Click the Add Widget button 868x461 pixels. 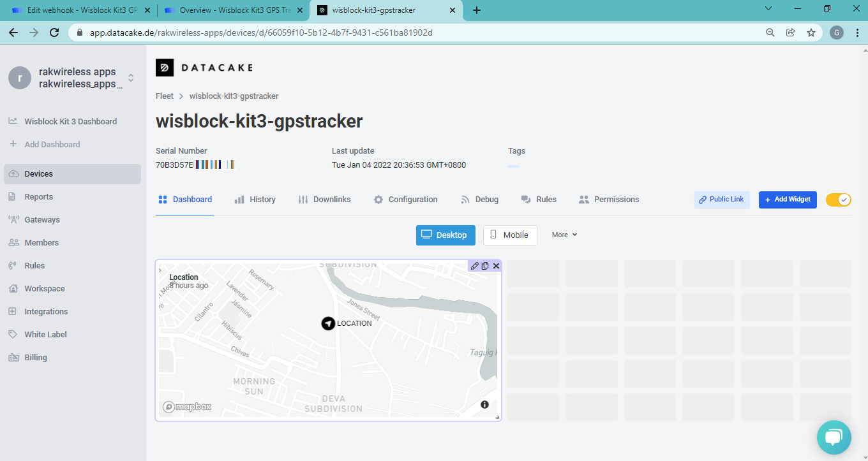(787, 200)
